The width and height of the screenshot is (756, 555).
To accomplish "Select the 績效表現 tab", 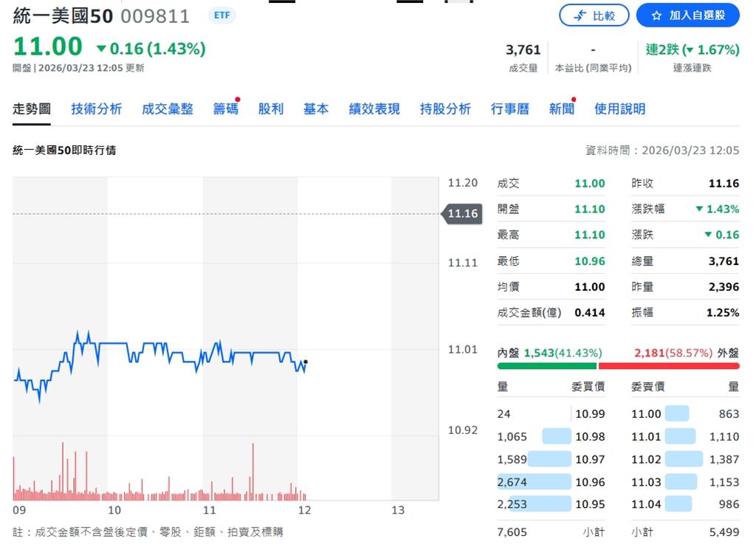I will [x=374, y=108].
